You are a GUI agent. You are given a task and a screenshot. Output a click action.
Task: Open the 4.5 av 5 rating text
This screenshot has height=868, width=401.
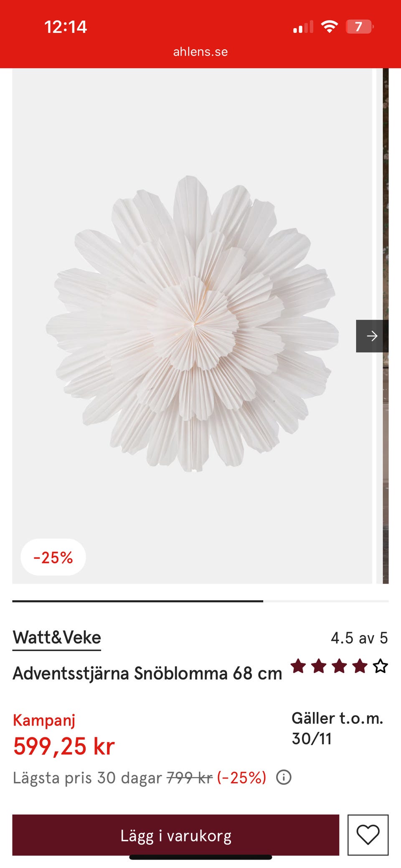point(359,638)
